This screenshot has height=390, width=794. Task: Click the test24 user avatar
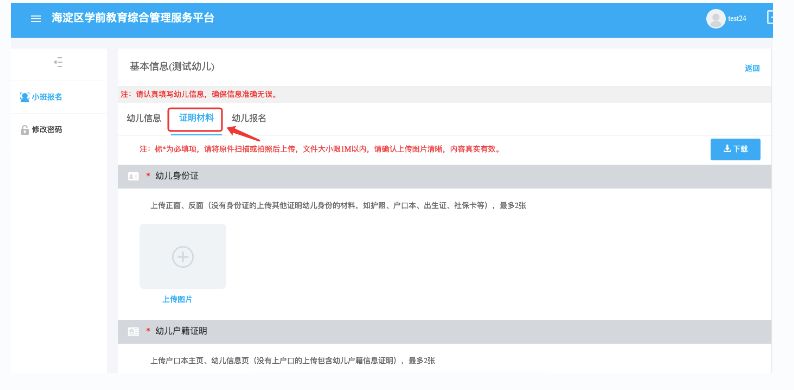click(x=716, y=19)
